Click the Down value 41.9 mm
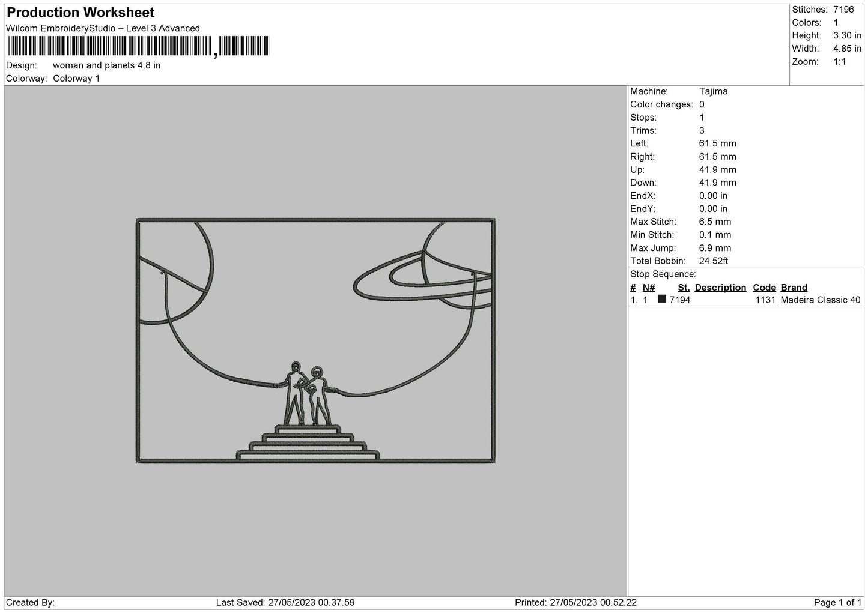Screen dimensions: 868x613 point(717,183)
